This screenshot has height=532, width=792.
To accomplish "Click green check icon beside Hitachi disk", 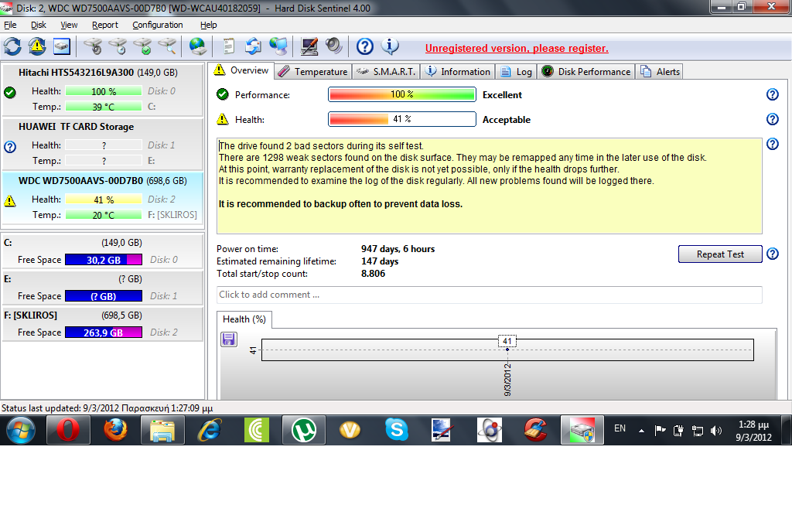I will tap(10, 92).
